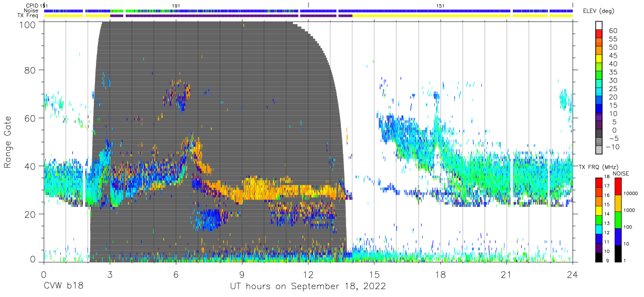Viewport: 644px width, 297px height.
Task: Click the yellow TX Freq bar above hour 18
Action: (x=431, y=16)
